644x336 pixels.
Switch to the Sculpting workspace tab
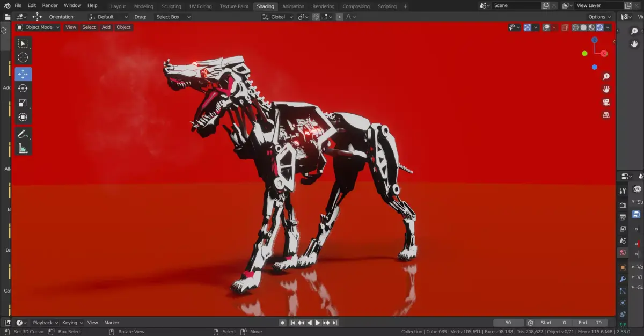pyautogui.click(x=171, y=6)
